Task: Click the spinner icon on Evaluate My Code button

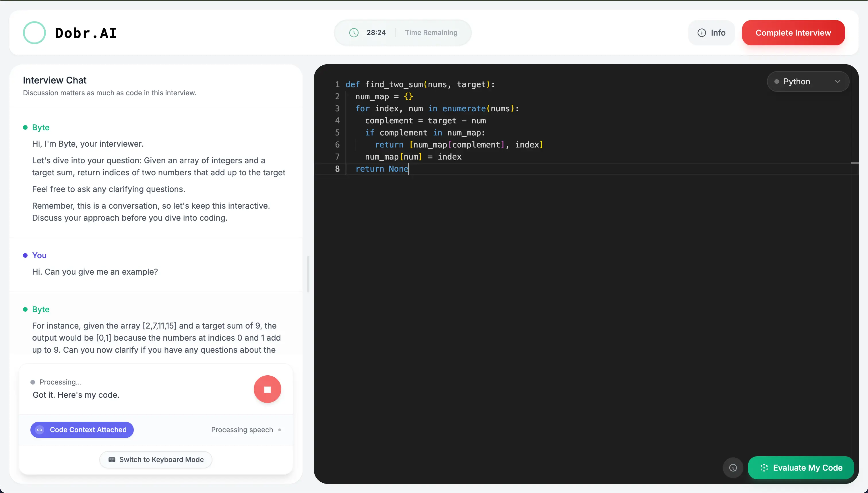Action: (764, 468)
